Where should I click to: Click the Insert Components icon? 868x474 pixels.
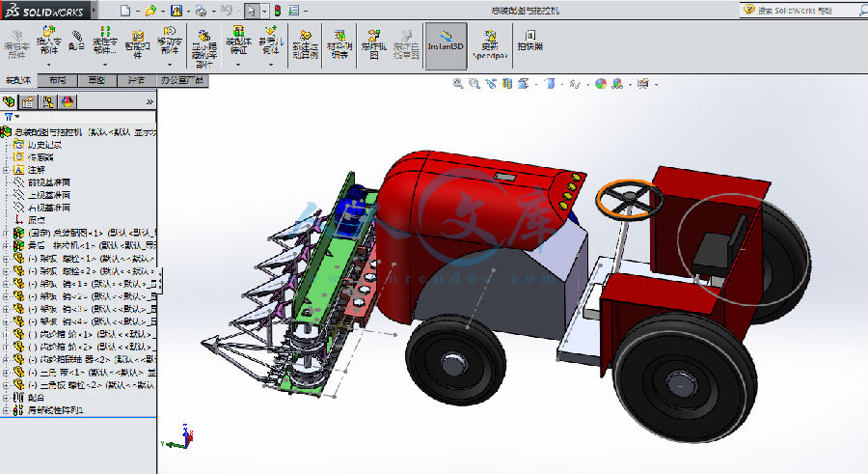point(49,31)
